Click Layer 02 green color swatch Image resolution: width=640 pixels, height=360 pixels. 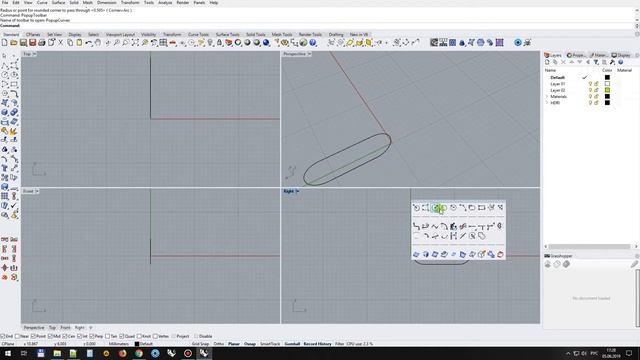point(607,90)
